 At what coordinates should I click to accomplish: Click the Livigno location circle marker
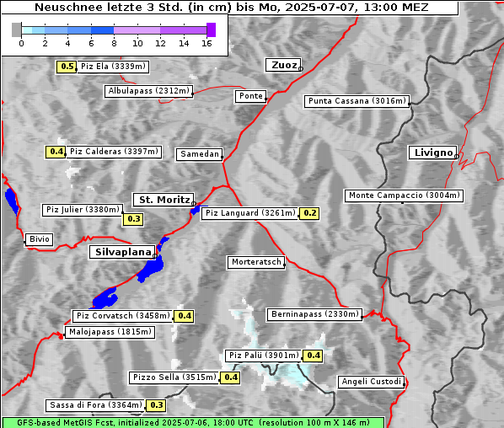pyautogui.click(x=457, y=157)
